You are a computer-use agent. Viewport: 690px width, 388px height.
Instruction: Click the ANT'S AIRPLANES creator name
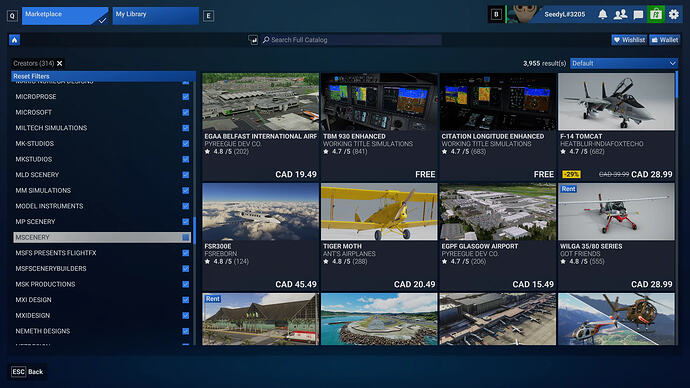(x=349, y=254)
